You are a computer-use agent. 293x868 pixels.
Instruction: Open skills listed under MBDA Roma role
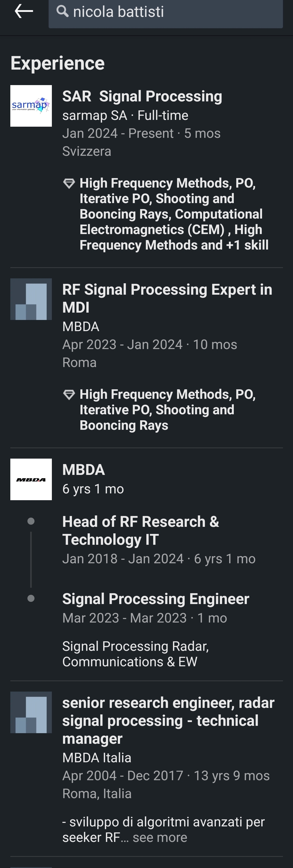tap(167, 410)
